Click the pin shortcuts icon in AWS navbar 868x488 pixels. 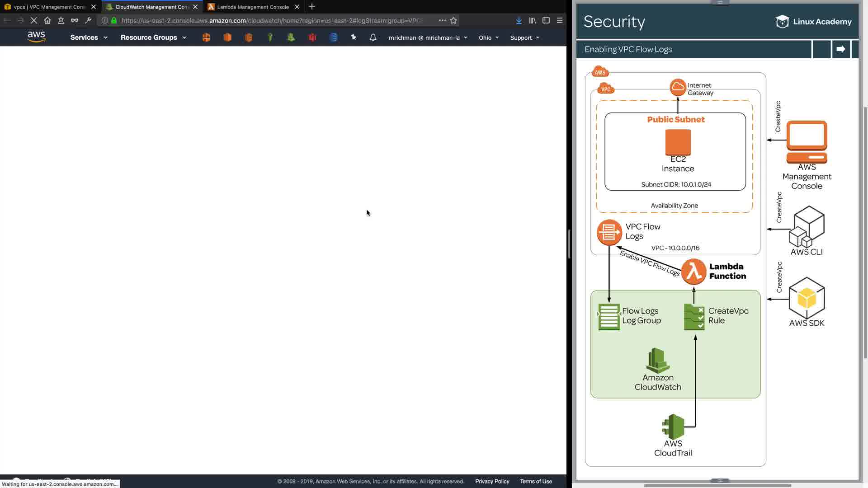[x=354, y=38]
